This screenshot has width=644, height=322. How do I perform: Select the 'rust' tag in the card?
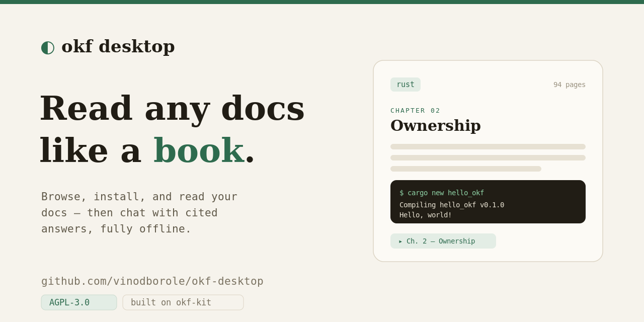coord(406,85)
